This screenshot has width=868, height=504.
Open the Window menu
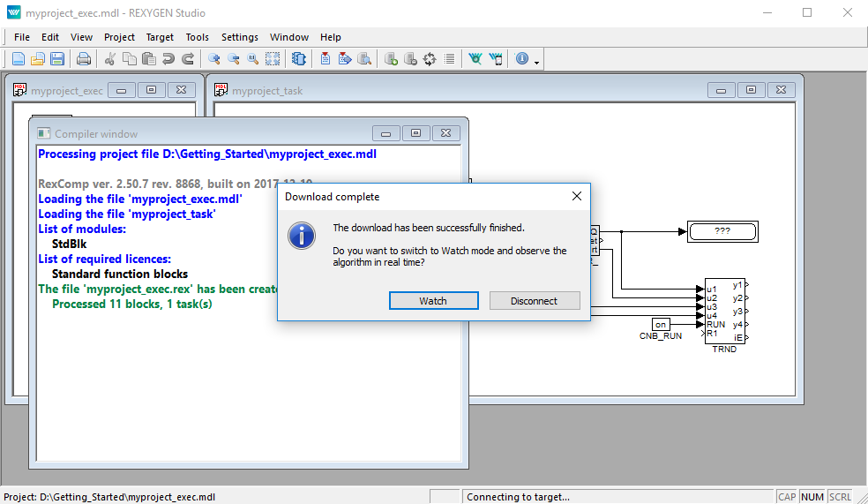[x=289, y=37]
